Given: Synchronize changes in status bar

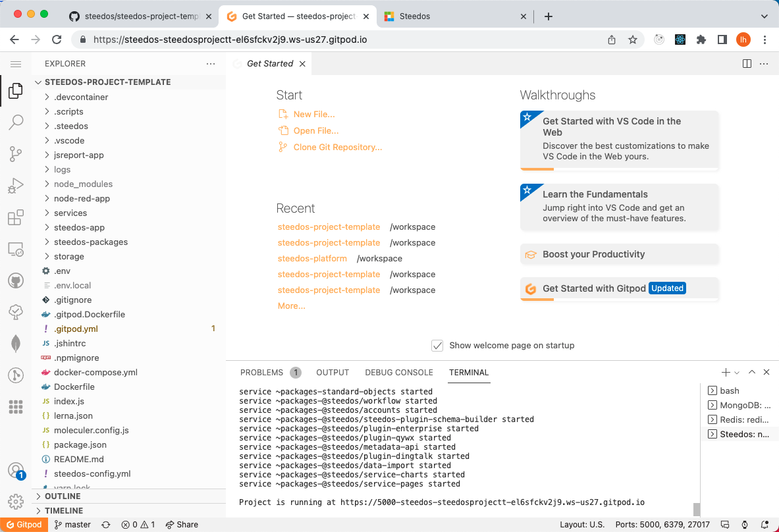Looking at the screenshot, I should pyautogui.click(x=106, y=525).
